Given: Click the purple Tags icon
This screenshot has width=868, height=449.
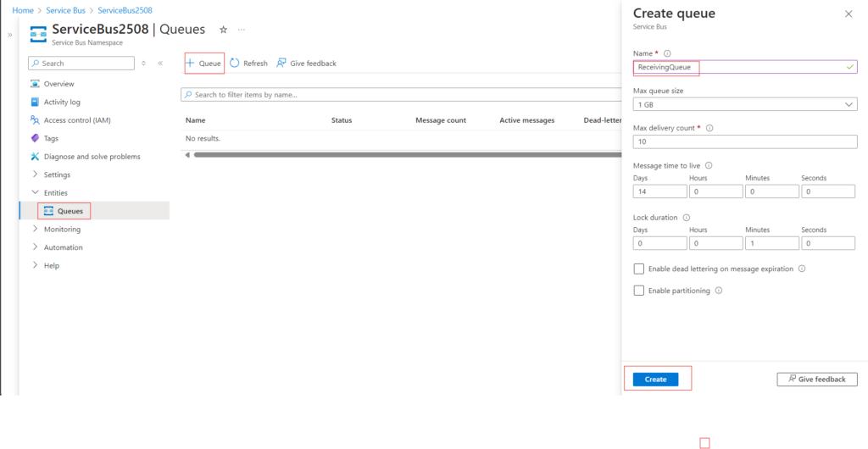Looking at the screenshot, I should [35, 138].
